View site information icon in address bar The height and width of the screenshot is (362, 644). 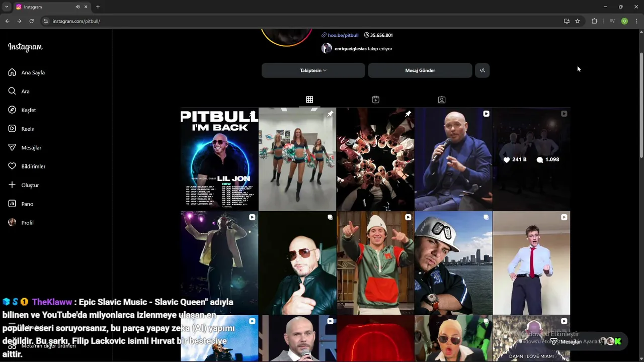46,21
